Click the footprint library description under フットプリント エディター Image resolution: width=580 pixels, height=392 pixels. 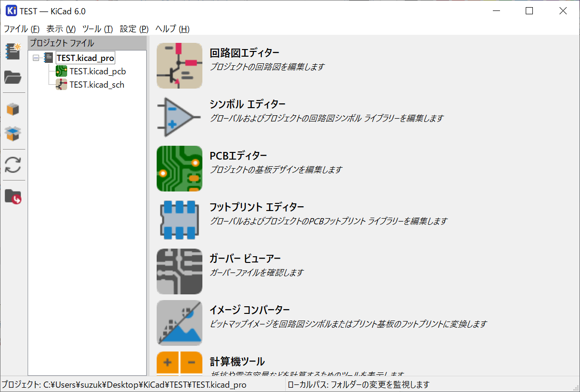(x=329, y=221)
